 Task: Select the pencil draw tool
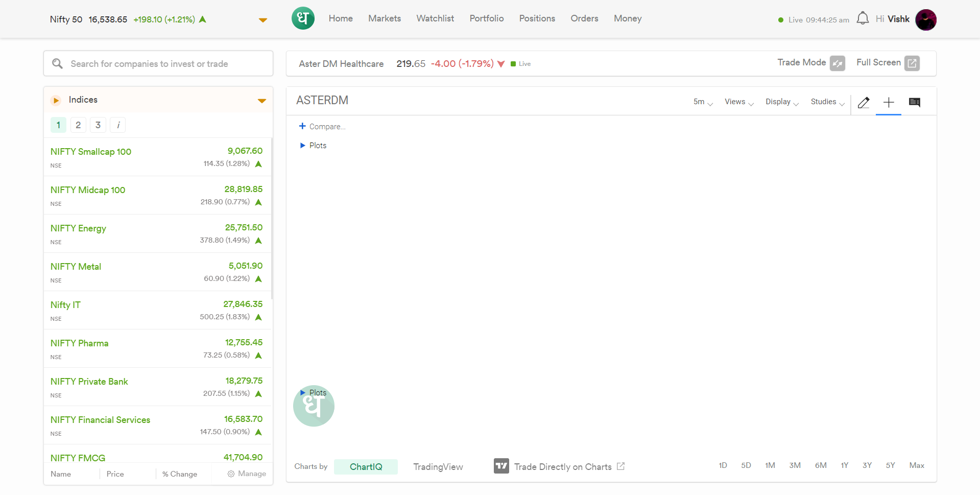[864, 102]
